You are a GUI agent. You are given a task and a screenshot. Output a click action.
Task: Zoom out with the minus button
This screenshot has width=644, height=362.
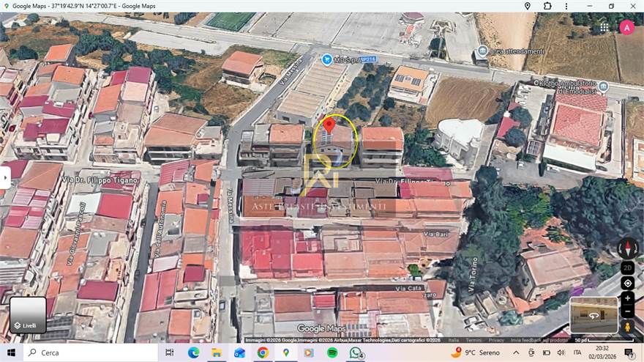(x=627, y=311)
